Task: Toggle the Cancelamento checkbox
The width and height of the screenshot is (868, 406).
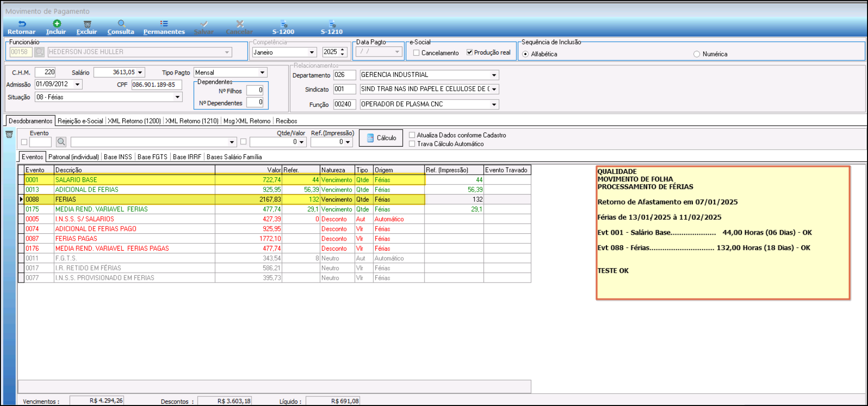Action: click(x=416, y=53)
